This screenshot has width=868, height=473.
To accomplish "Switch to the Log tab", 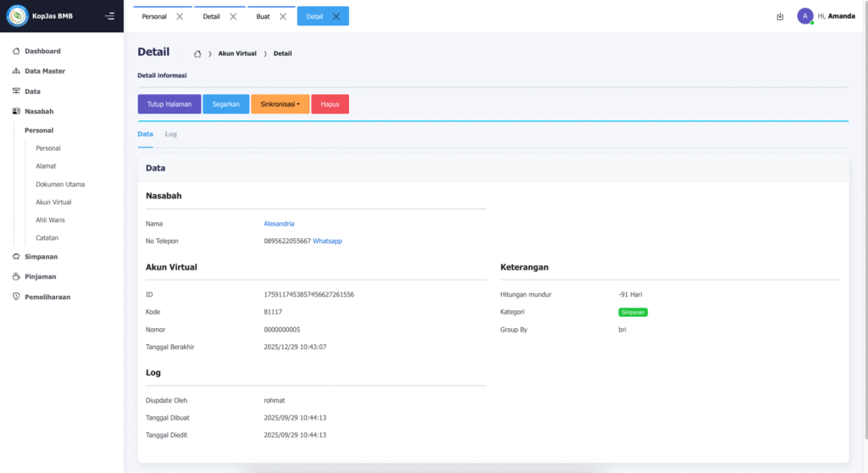I will pos(170,134).
